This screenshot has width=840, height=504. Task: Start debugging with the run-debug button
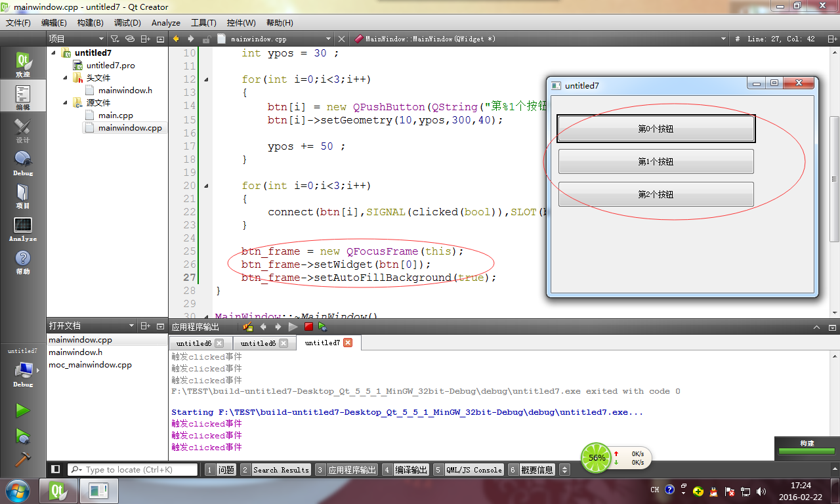[23, 435]
